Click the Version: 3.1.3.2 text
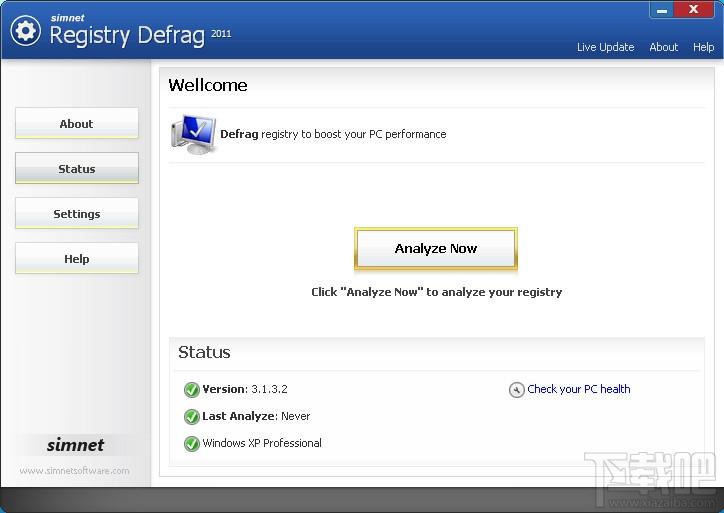This screenshot has height=513, width=724. tap(245, 389)
